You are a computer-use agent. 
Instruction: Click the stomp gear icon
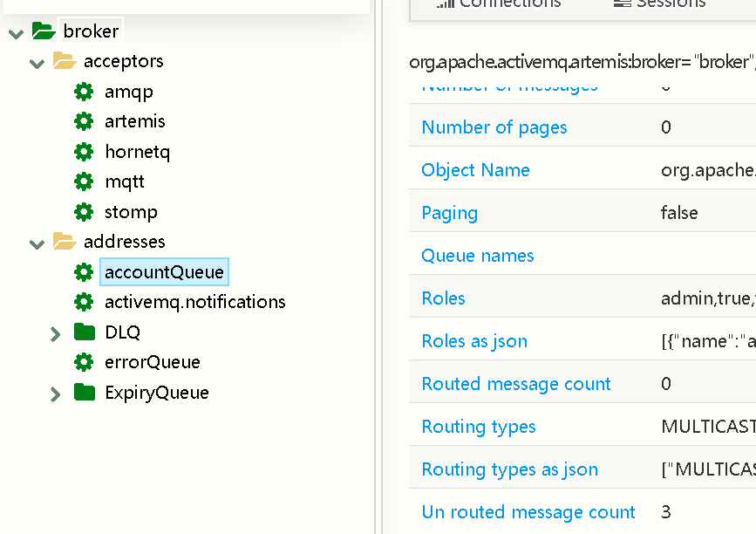pyautogui.click(x=84, y=212)
